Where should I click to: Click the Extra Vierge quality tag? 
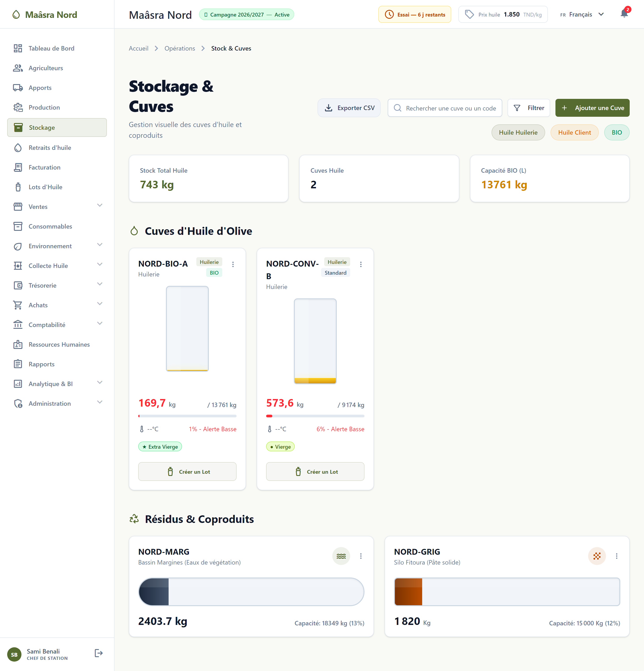pyautogui.click(x=160, y=446)
